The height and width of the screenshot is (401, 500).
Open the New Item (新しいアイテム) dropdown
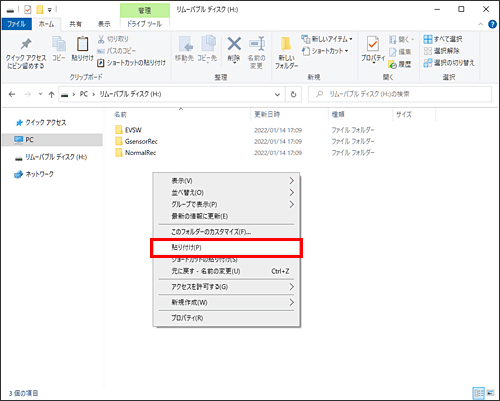pyautogui.click(x=327, y=39)
